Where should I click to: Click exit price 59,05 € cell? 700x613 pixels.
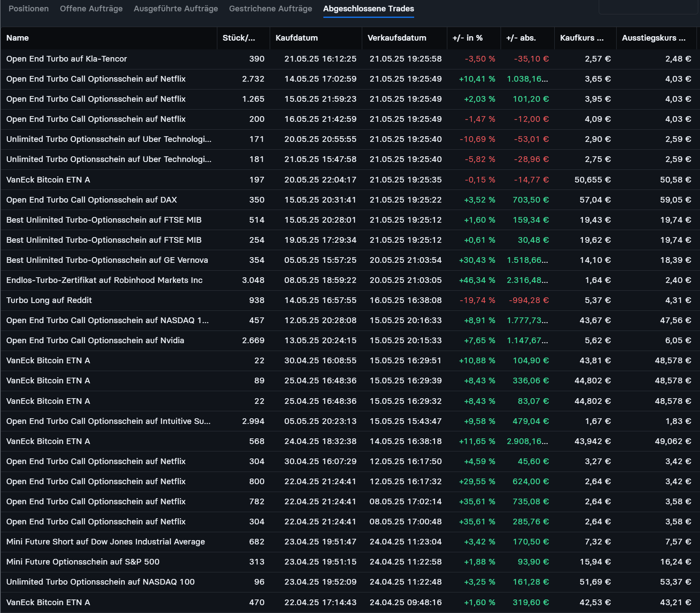[676, 200]
